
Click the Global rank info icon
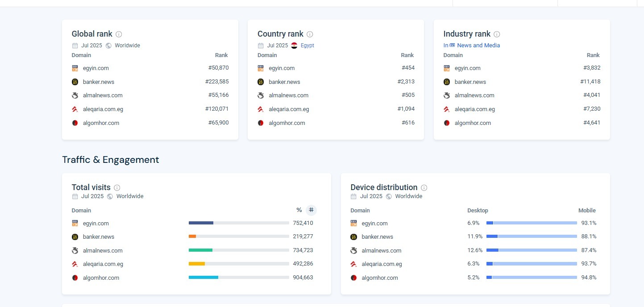click(x=119, y=34)
